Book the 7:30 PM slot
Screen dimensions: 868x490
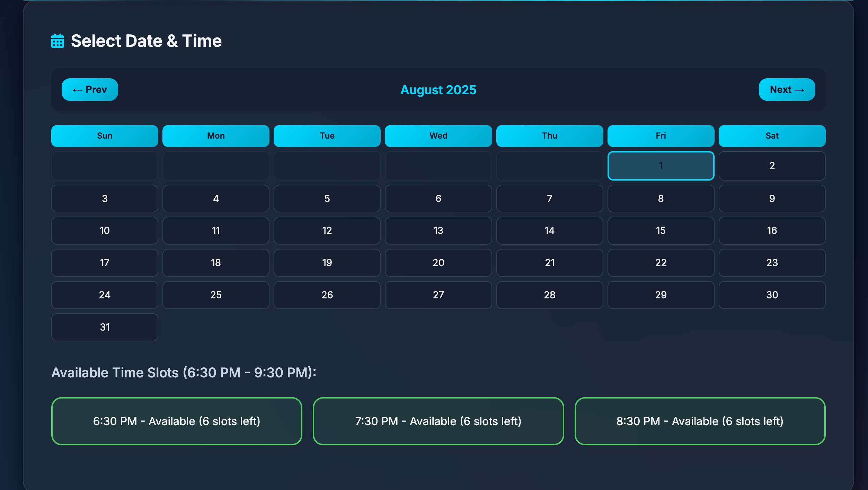coord(438,421)
